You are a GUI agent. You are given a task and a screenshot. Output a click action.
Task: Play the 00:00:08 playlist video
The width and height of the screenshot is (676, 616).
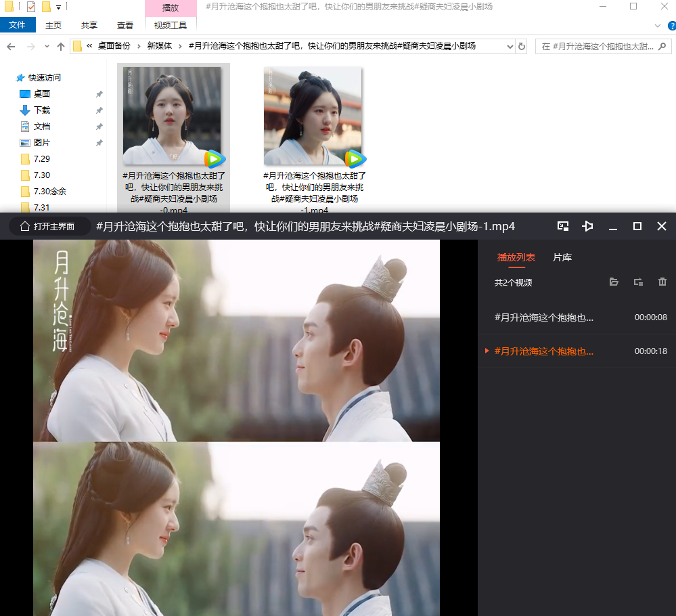click(577, 317)
